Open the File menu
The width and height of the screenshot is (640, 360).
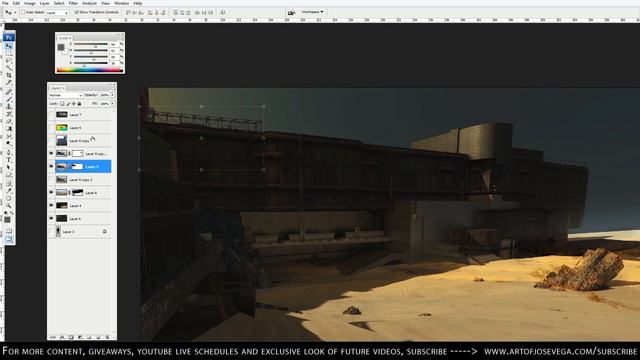[5, 3]
